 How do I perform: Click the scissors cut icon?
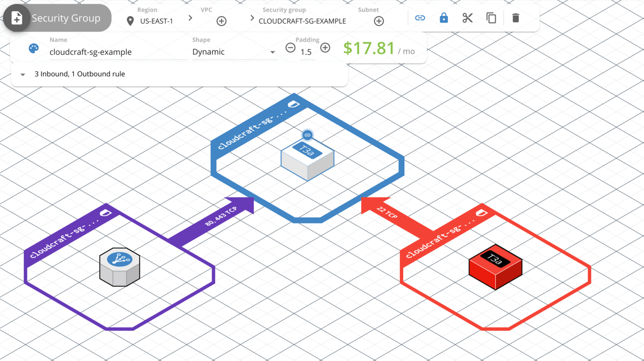pos(467,18)
